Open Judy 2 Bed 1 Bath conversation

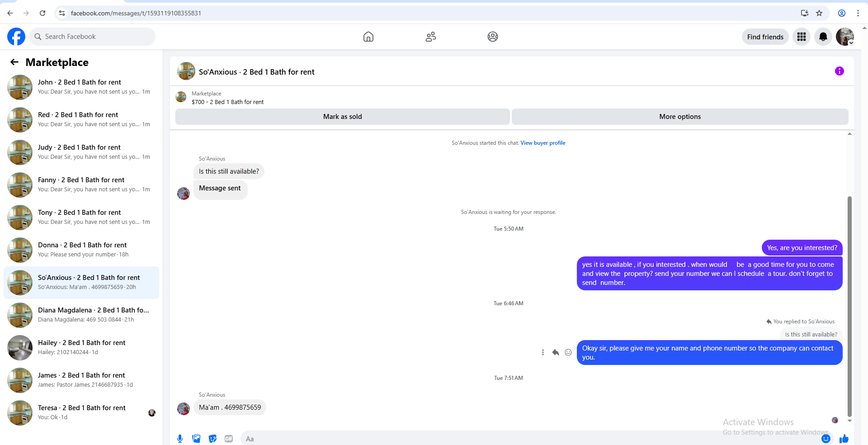pos(81,152)
